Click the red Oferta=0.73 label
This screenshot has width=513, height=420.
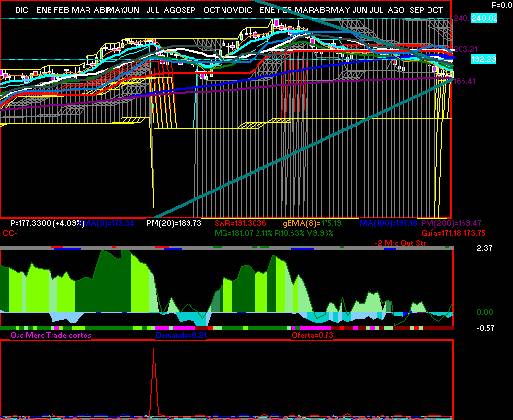point(312,335)
